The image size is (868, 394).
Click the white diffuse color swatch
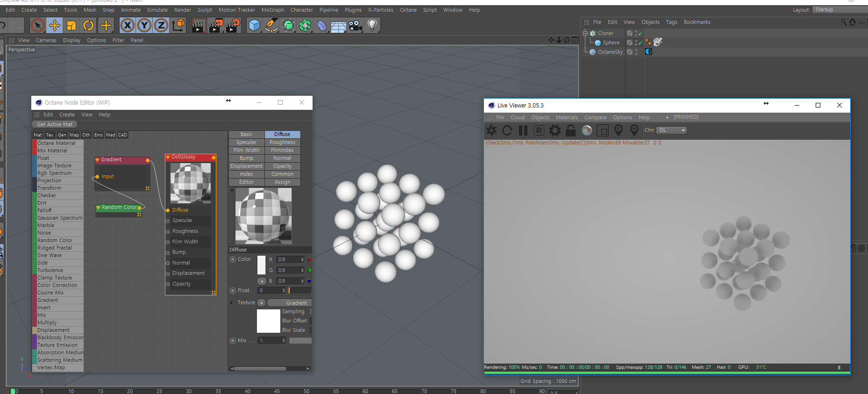pos(261,265)
